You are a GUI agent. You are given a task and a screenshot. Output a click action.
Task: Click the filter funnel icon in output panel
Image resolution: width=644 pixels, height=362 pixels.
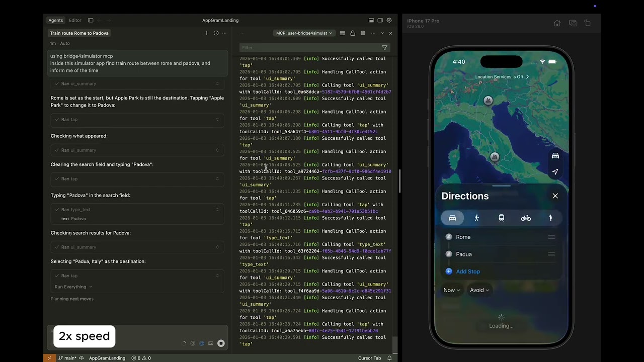coord(384,48)
